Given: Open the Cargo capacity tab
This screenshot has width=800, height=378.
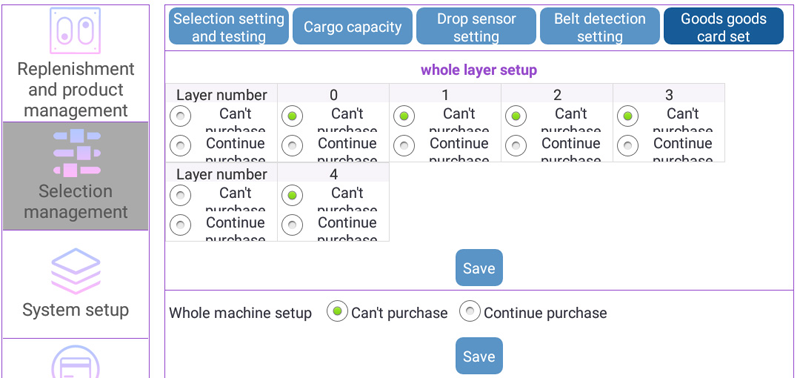Looking at the screenshot, I should click(x=353, y=27).
